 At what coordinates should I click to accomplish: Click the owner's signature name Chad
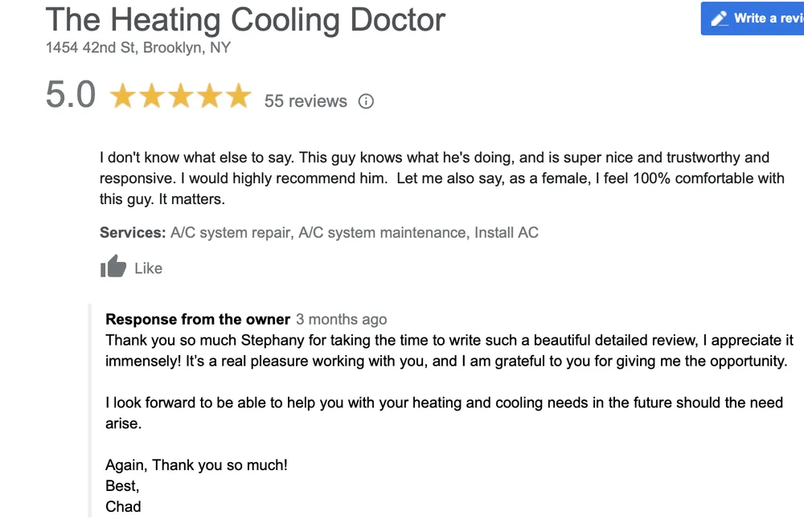click(123, 506)
